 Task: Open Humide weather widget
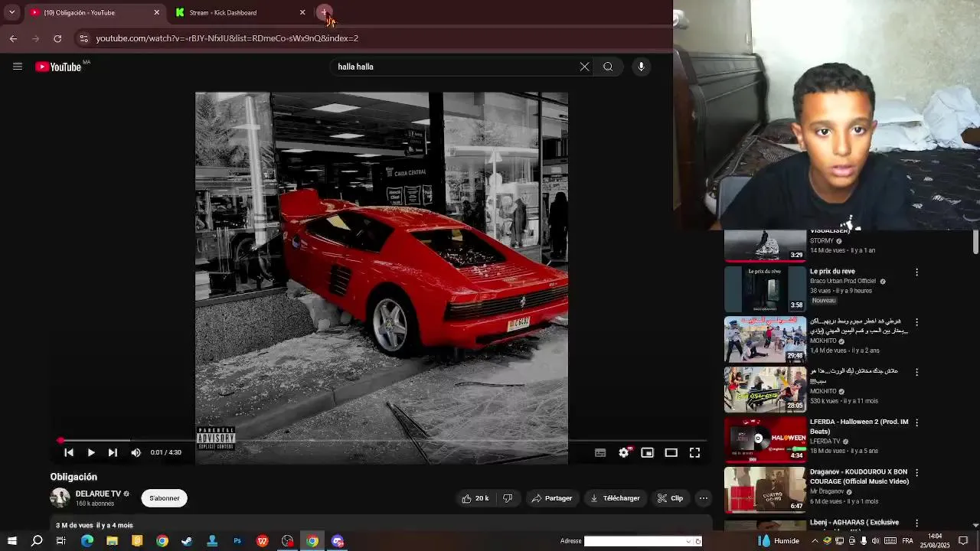[777, 541]
